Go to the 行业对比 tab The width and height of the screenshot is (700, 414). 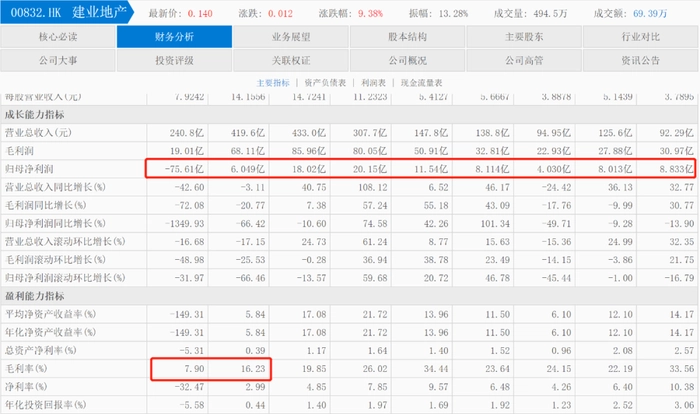[641, 37]
